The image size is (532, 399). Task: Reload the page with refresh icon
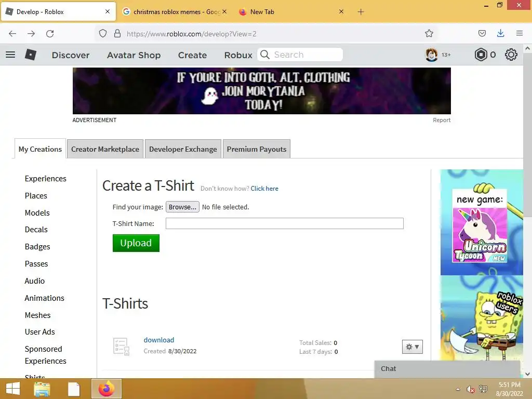[x=50, y=34]
